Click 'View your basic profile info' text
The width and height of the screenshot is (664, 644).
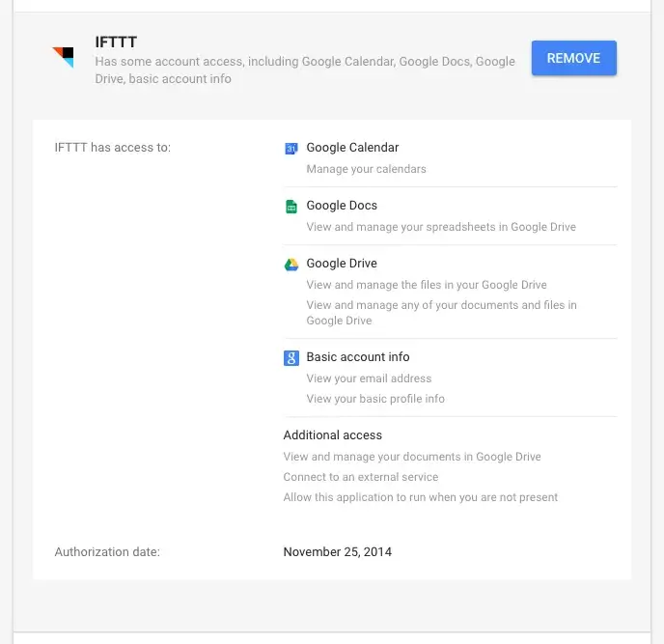click(x=375, y=399)
